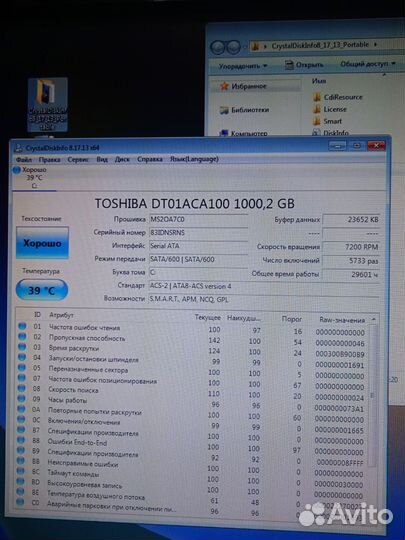Viewport: 405px width, 540px height.
Task: Select Библиотеки in the Explorer sidebar
Action: [x=245, y=110]
